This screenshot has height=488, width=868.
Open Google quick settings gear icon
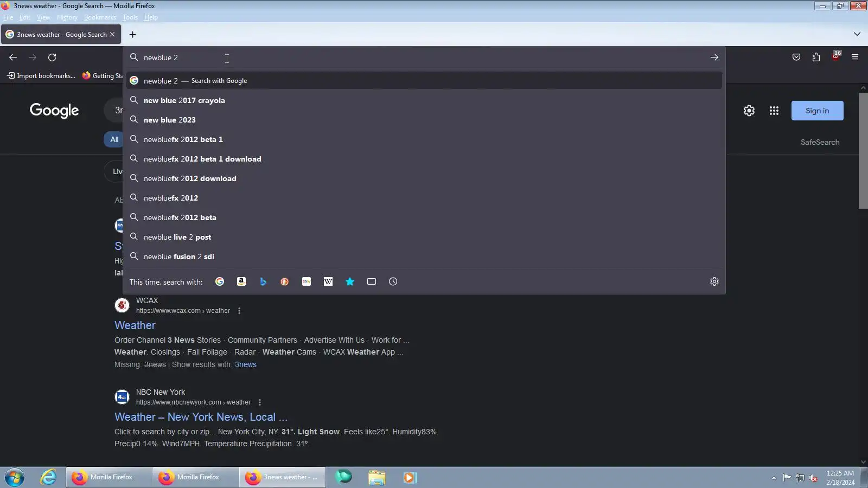point(749,111)
